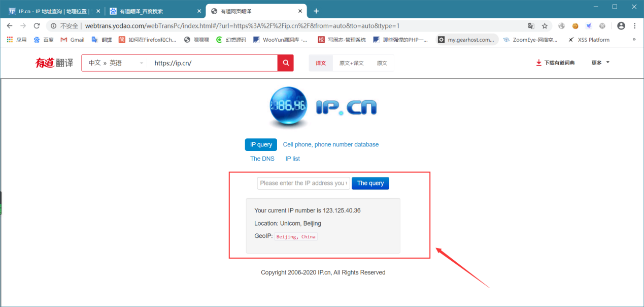Open the Gmail bookmark

[x=73, y=40]
